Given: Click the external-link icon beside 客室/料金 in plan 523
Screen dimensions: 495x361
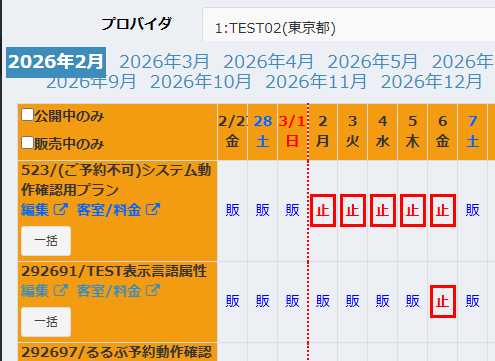Looking at the screenshot, I should click(153, 210).
